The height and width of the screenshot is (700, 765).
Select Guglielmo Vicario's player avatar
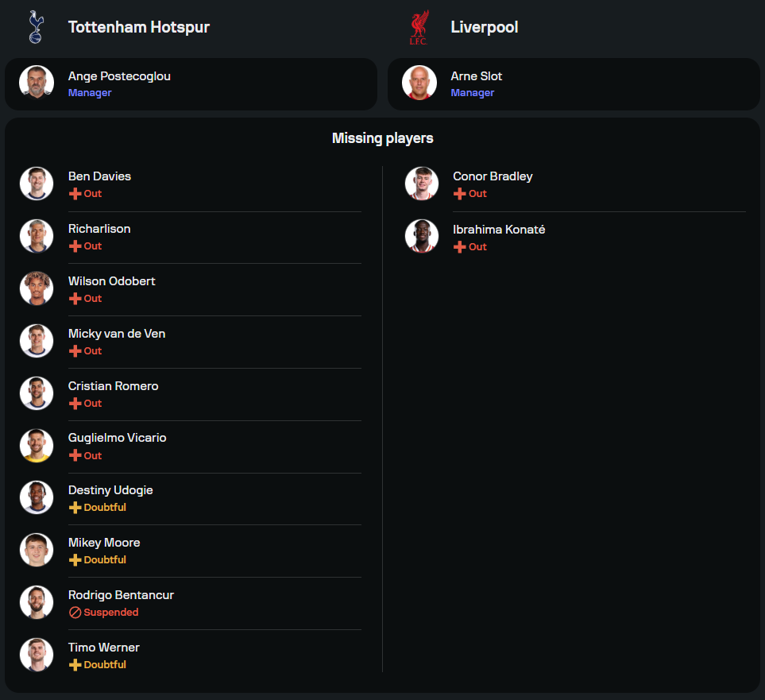tap(37, 445)
